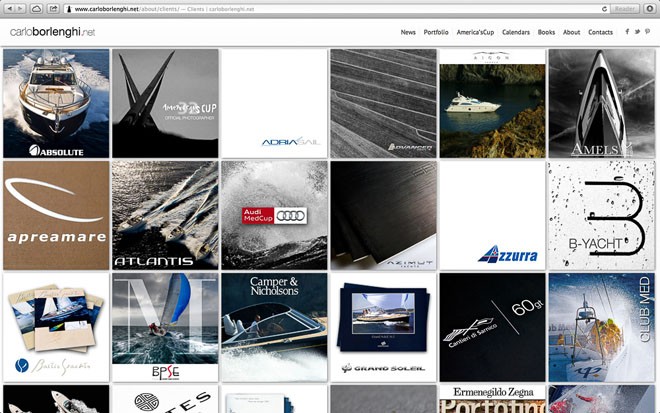This screenshot has width=660, height=413.
Task: Go forward with the browser forward arrow
Action: pos(21,8)
